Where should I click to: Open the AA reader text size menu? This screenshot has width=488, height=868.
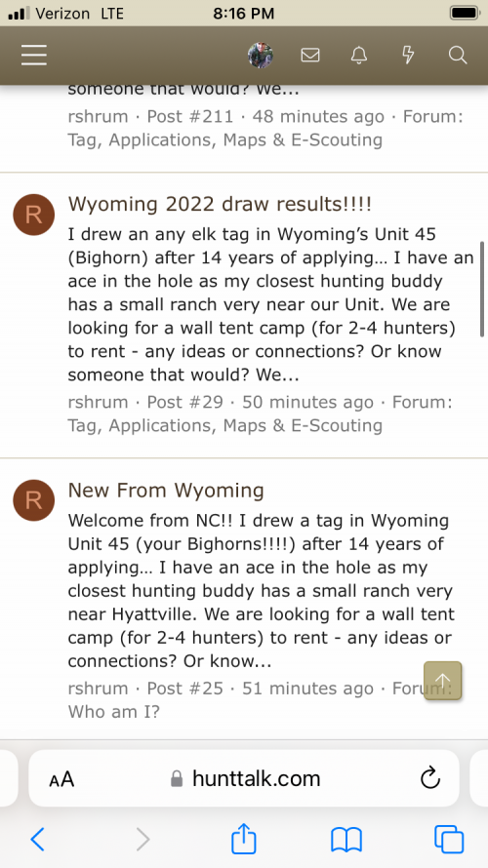61,779
